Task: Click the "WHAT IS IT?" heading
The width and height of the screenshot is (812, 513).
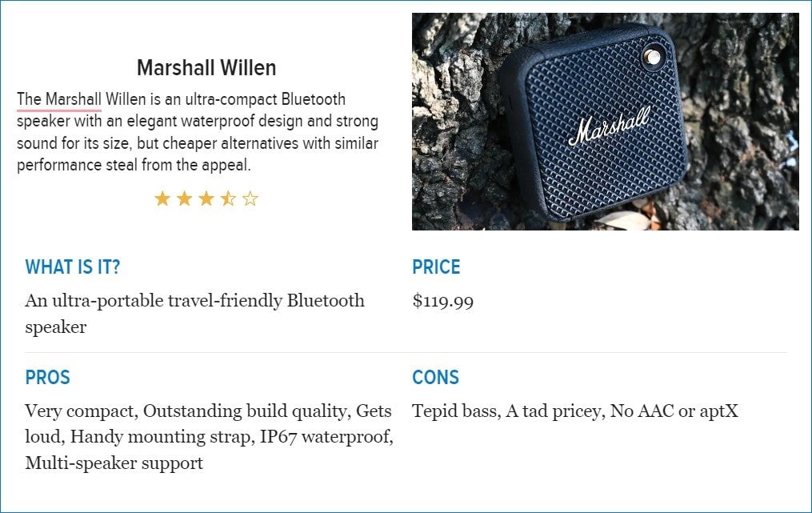Action: pos(73,267)
